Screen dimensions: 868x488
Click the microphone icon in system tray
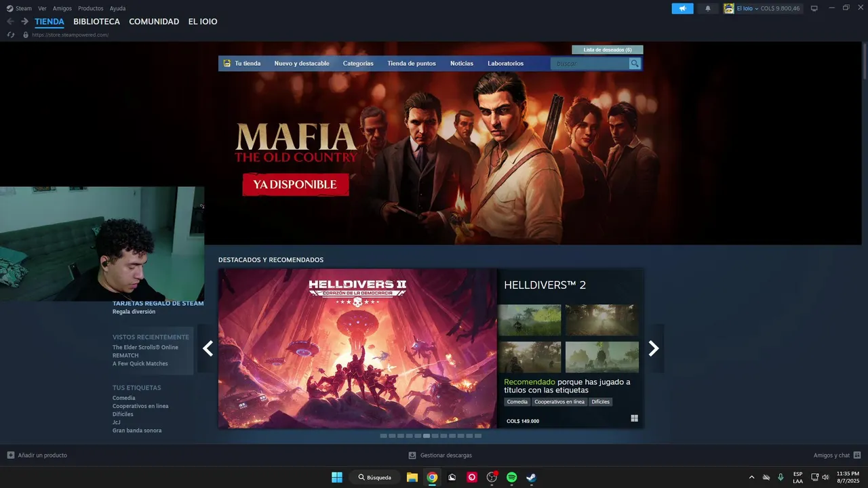781,477
